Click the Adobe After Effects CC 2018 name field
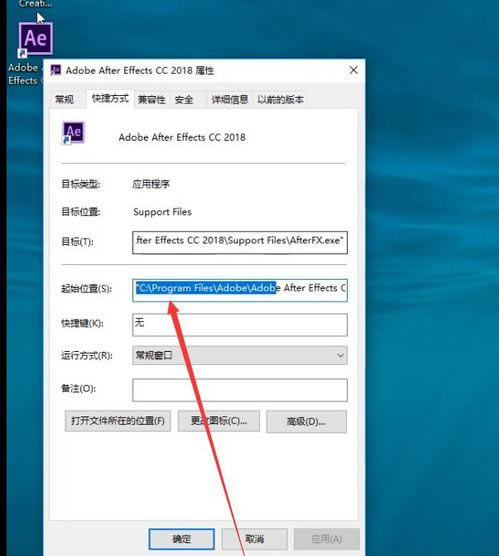The height and width of the screenshot is (556, 499). point(182,137)
